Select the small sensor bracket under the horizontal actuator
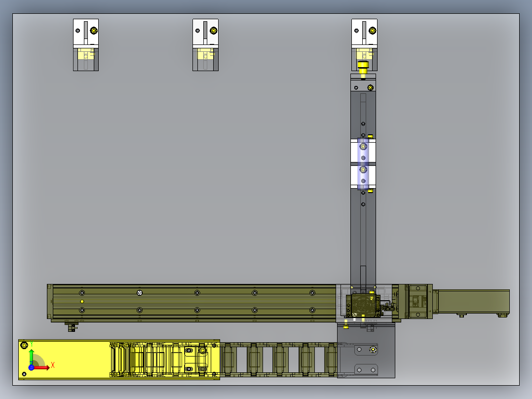This screenshot has width=532, height=399. (72, 327)
